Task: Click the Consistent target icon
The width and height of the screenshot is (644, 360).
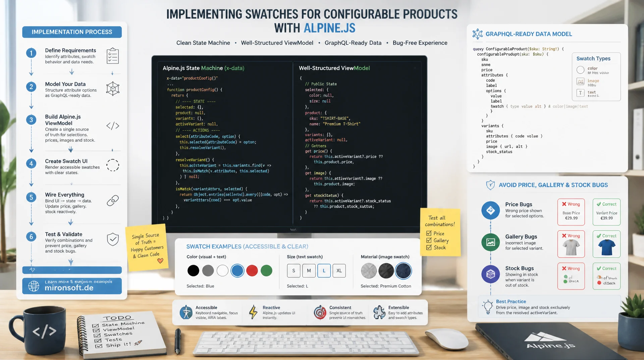Action: click(x=320, y=312)
